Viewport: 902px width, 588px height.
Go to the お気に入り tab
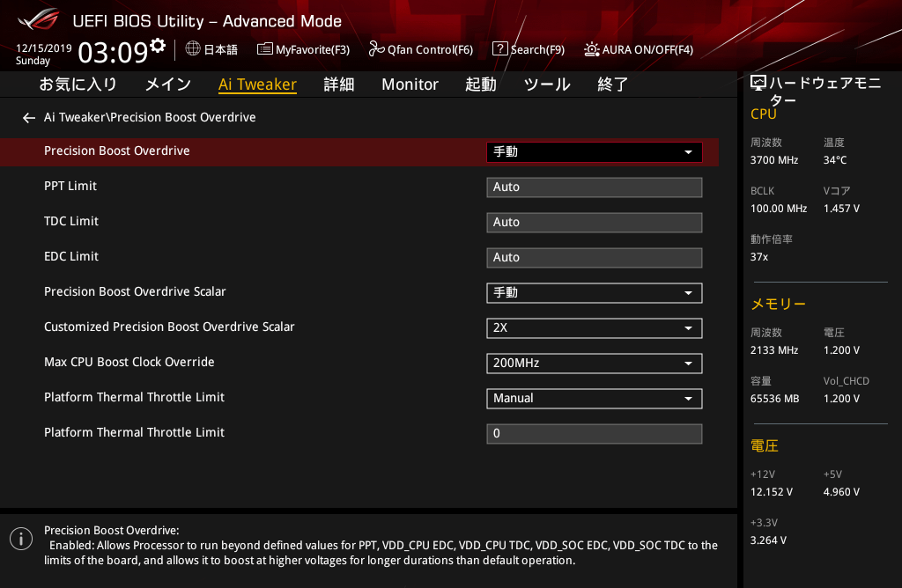[78, 85]
